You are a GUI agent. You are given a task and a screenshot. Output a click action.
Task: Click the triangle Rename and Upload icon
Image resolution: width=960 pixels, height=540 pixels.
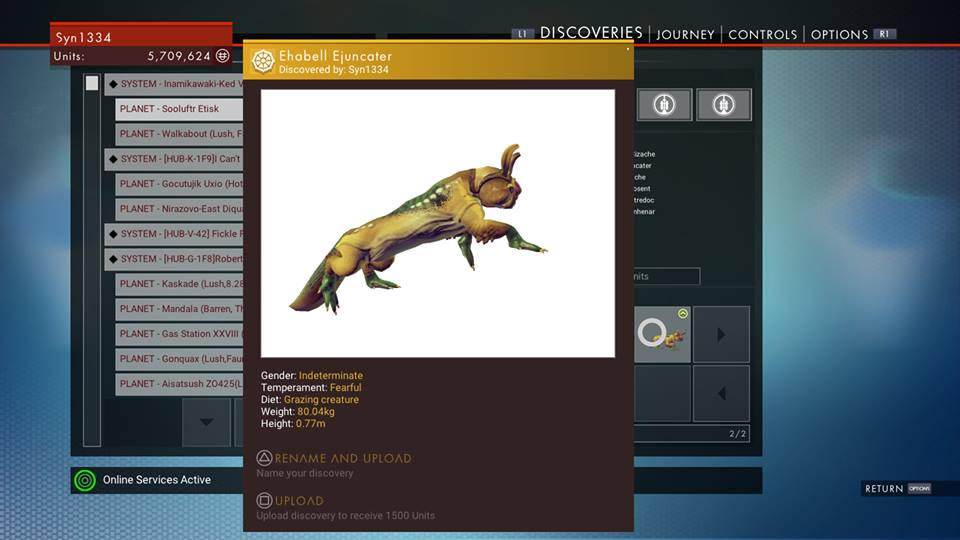[264, 457]
